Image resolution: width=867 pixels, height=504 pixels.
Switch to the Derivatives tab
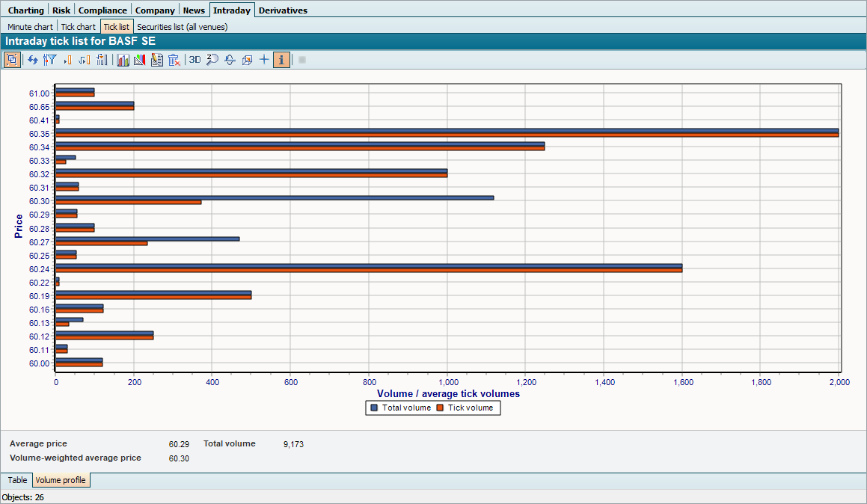pos(283,10)
